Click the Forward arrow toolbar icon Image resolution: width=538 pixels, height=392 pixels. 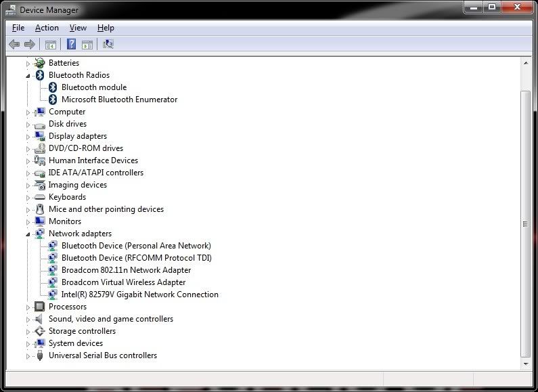click(x=30, y=44)
